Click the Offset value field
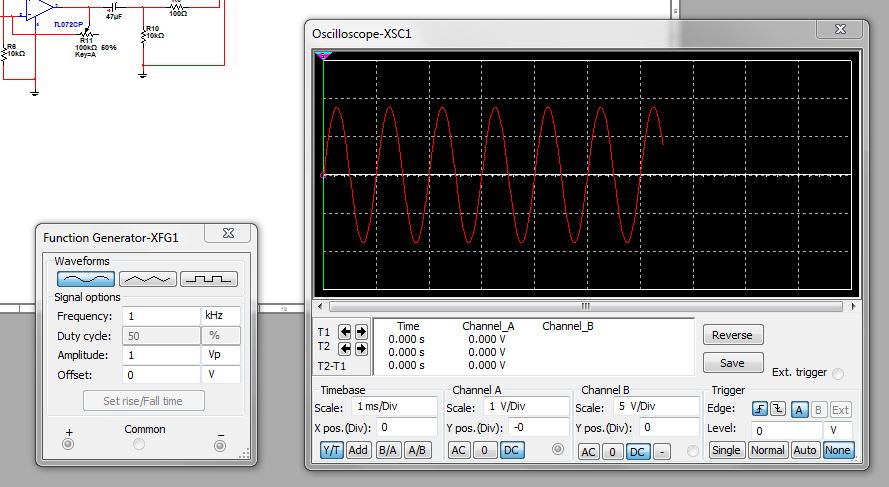Image resolution: width=889 pixels, height=487 pixels. tap(161, 375)
